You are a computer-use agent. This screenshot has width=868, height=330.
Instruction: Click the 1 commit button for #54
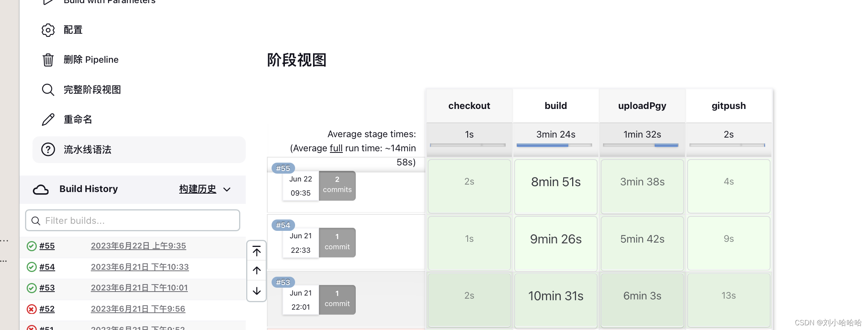[x=337, y=243]
